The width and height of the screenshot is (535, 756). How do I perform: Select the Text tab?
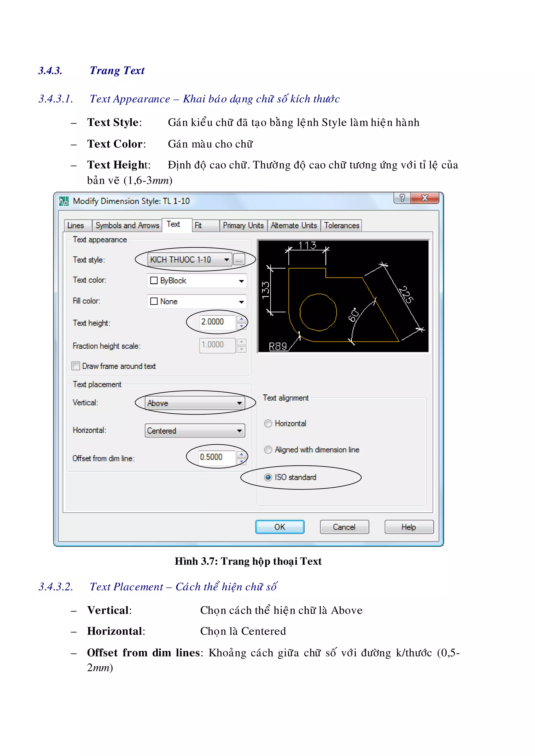click(177, 225)
